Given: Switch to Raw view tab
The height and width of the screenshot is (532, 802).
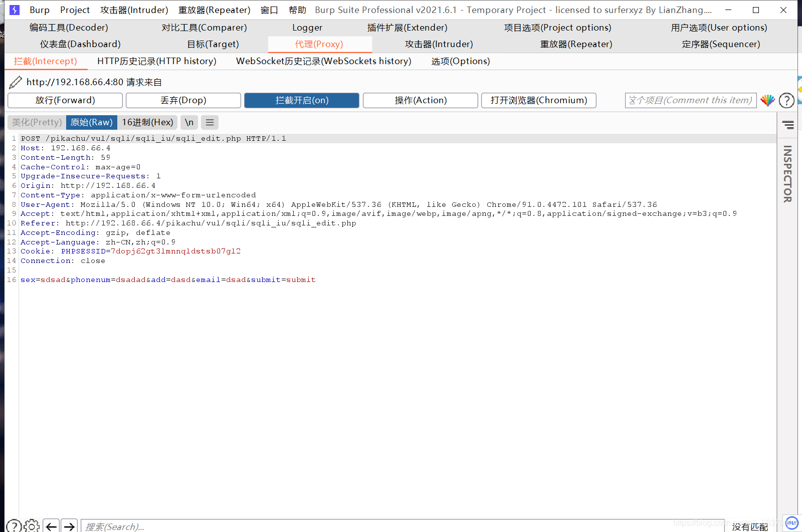Looking at the screenshot, I should 92,122.
